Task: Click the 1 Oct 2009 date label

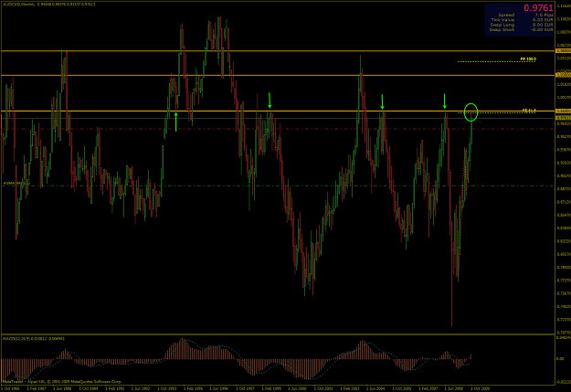Action: 480,388
